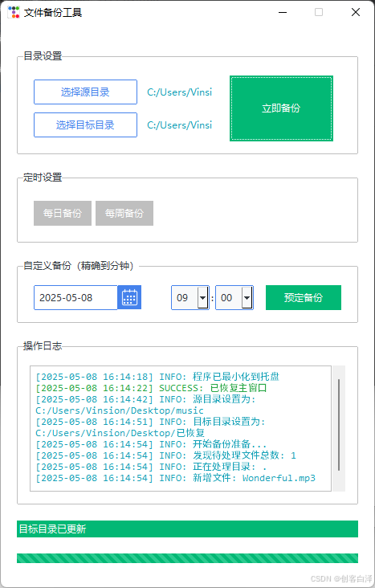The image size is (375, 588).
Task: Click the 每周备份 button
Action: tap(124, 214)
